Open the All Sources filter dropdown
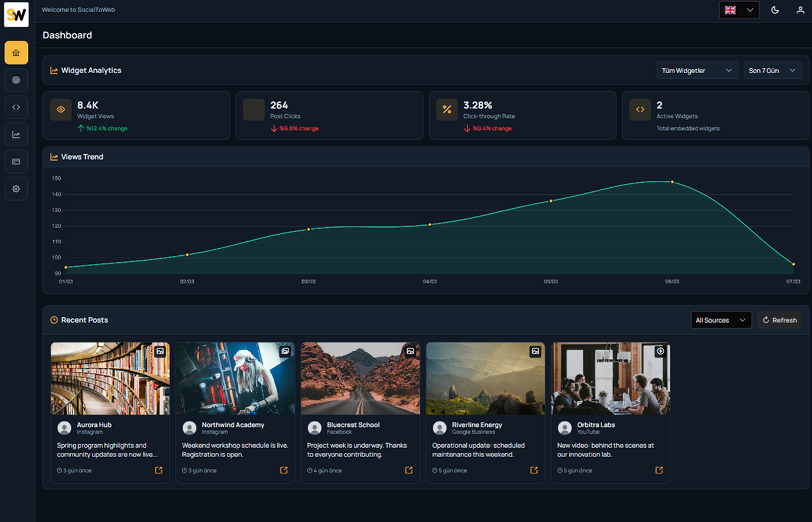This screenshot has width=812, height=522. click(x=721, y=320)
